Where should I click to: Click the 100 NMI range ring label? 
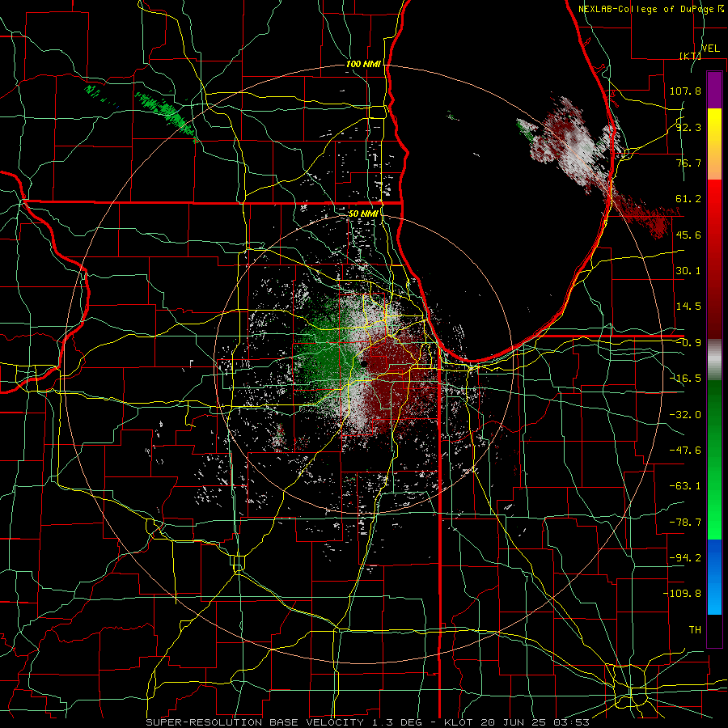(363, 64)
